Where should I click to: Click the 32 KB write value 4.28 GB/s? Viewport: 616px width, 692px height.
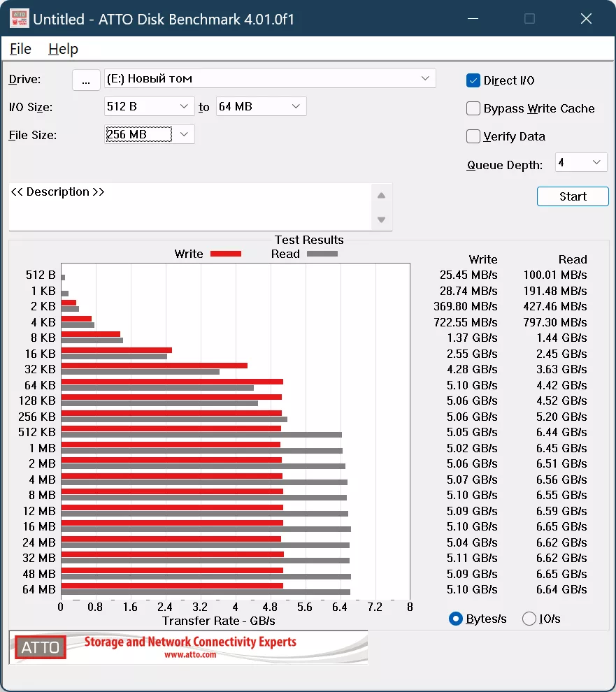[x=472, y=369]
